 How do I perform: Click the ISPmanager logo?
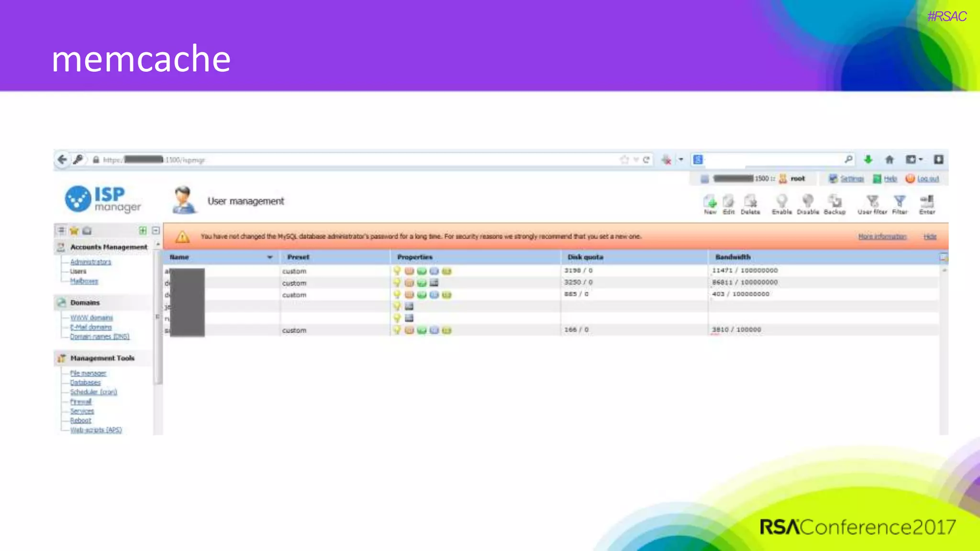coord(103,199)
